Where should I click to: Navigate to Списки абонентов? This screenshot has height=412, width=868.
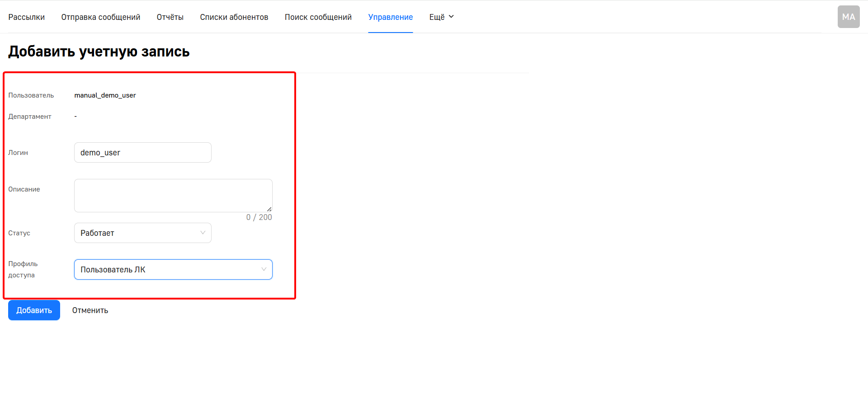234,17
